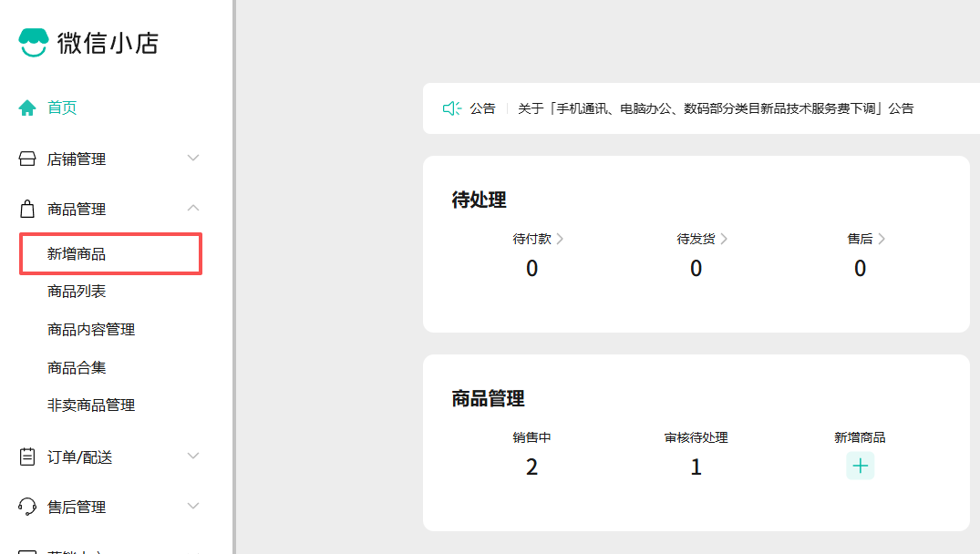
Task: Open the 待付款 pending payments page
Action: click(531, 239)
